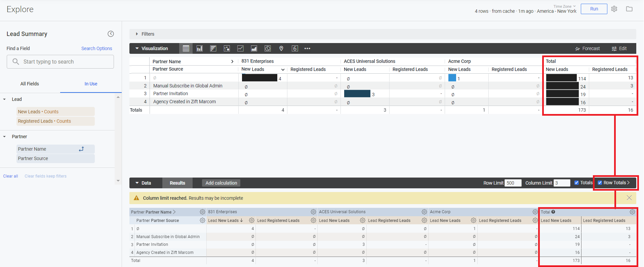Select New Leads • Counts field

click(x=55, y=112)
